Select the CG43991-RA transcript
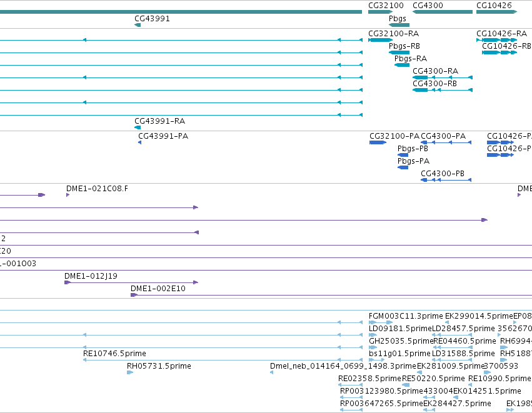532x413 pixels. click(138, 127)
